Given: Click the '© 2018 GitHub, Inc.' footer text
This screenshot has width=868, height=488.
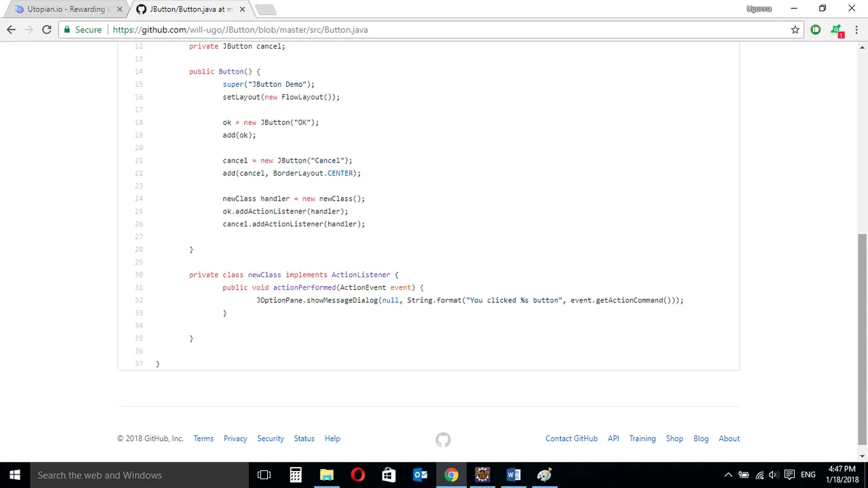Looking at the screenshot, I should (150, 439).
